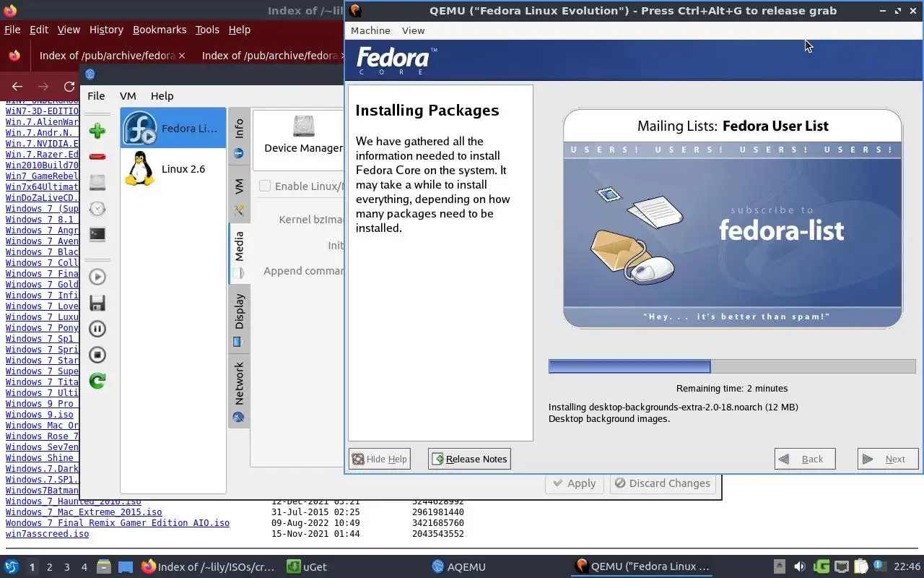Open Firefox History menu
This screenshot has width=924, height=578.
(106, 30)
